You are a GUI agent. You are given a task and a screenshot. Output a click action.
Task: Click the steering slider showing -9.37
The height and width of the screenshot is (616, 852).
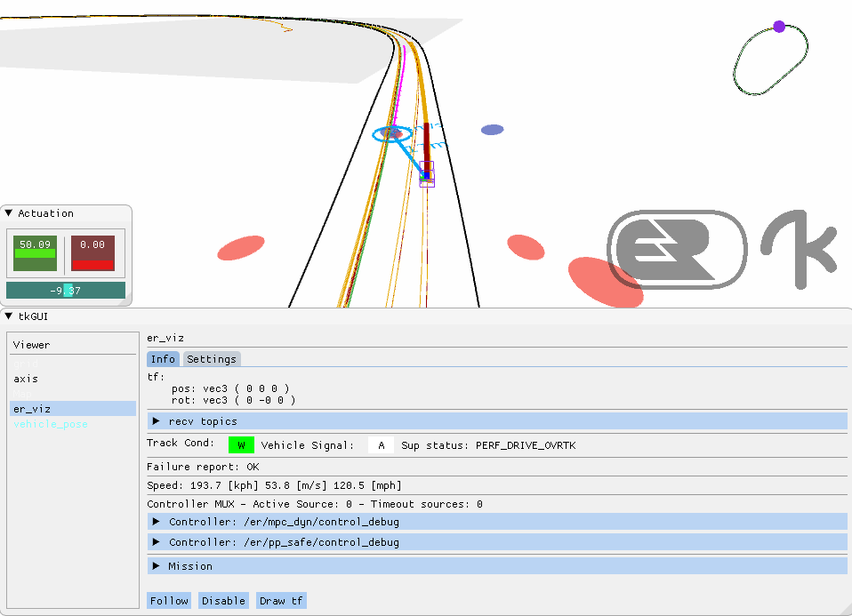click(x=66, y=291)
